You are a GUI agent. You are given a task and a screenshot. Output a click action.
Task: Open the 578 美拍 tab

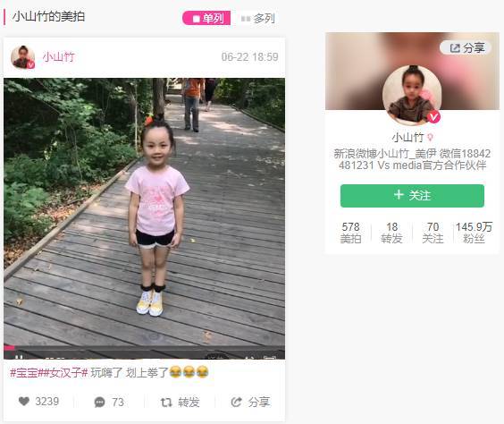[350, 233]
